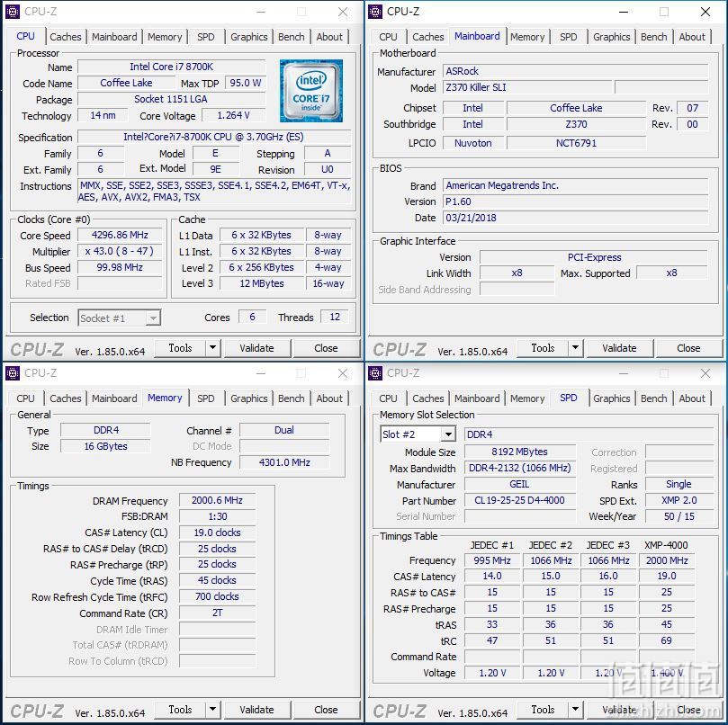The image size is (728, 725).
Task: Open the Caches tab in the Memory Timings window
Action: pyautogui.click(x=66, y=398)
